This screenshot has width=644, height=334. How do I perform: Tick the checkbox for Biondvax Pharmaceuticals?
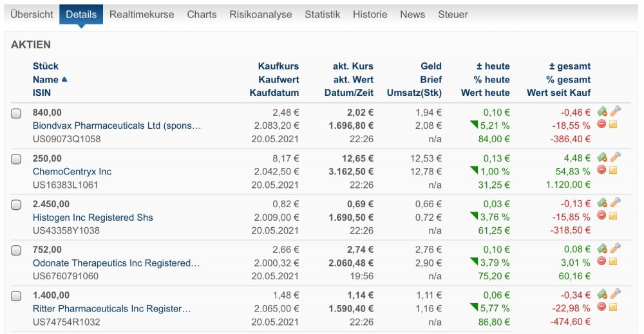(16, 114)
